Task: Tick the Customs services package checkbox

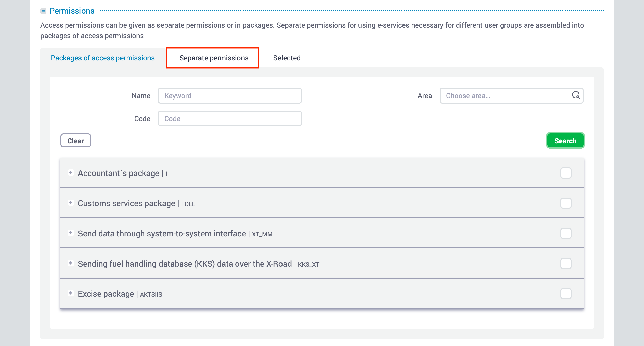Action: tap(566, 203)
